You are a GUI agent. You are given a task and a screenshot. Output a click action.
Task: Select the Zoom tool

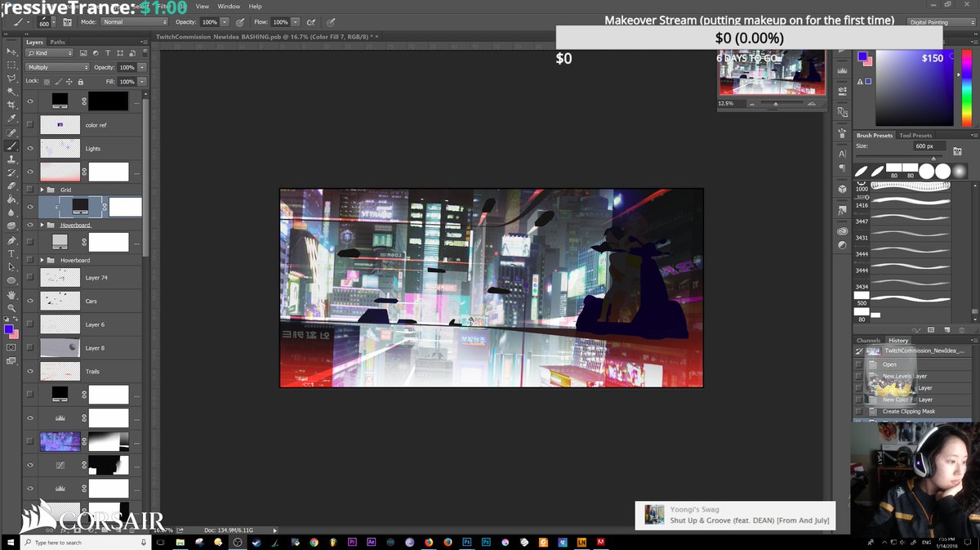tap(11, 307)
